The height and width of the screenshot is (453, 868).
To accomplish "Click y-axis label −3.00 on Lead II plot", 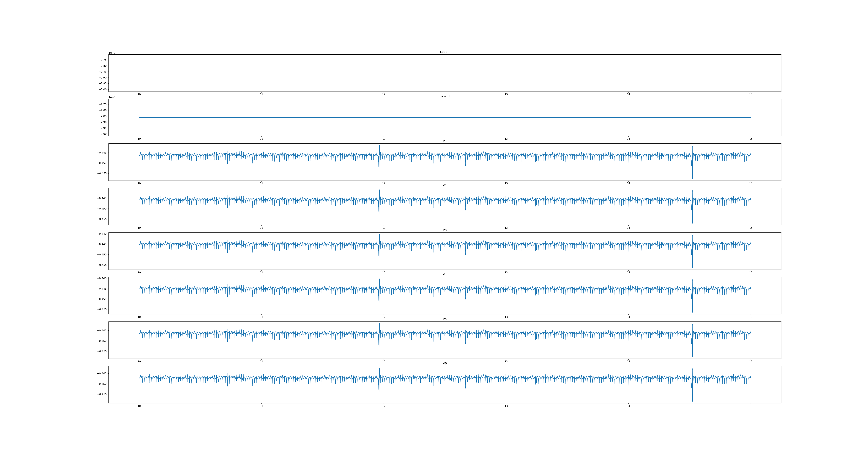I will [103, 134].
